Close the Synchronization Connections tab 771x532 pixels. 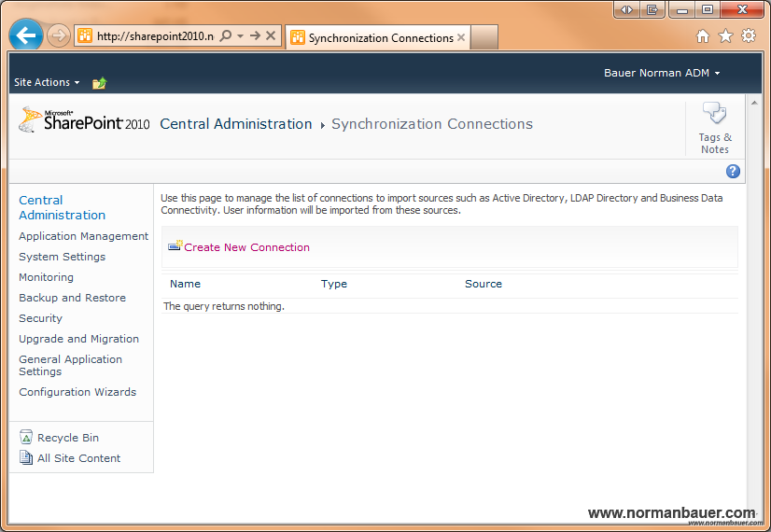tap(461, 37)
